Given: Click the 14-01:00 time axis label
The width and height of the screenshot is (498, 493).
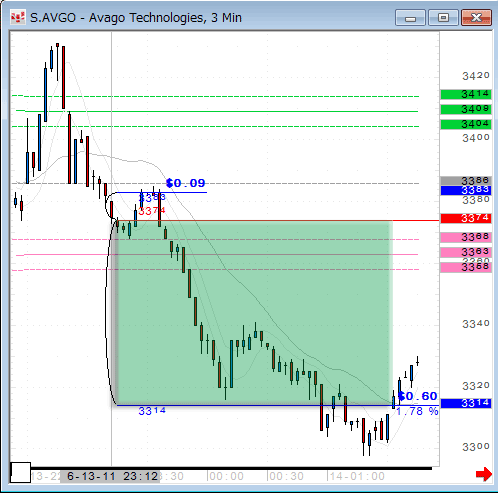Looking at the screenshot, I should pos(357,476).
